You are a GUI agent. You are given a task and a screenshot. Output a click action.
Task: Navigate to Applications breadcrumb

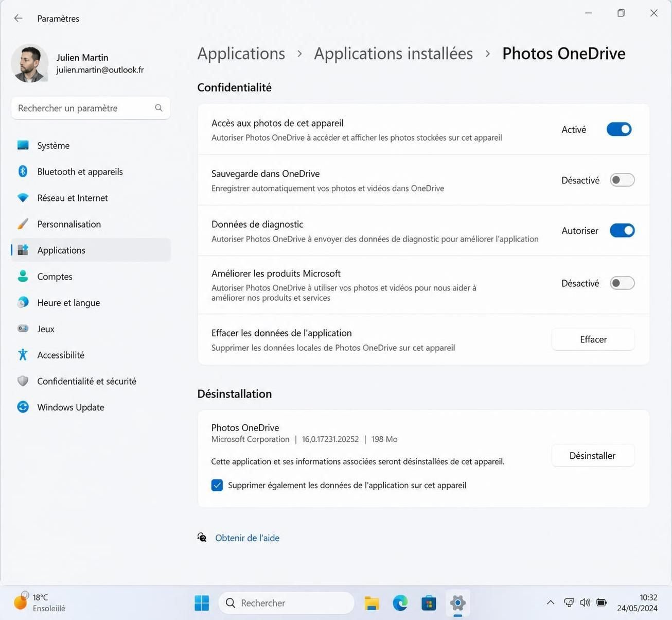[x=241, y=54]
